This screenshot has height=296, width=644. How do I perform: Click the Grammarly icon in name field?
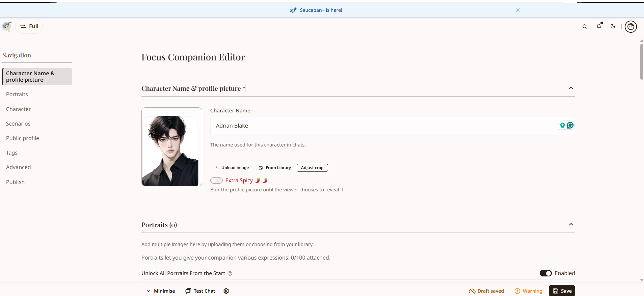tap(570, 126)
